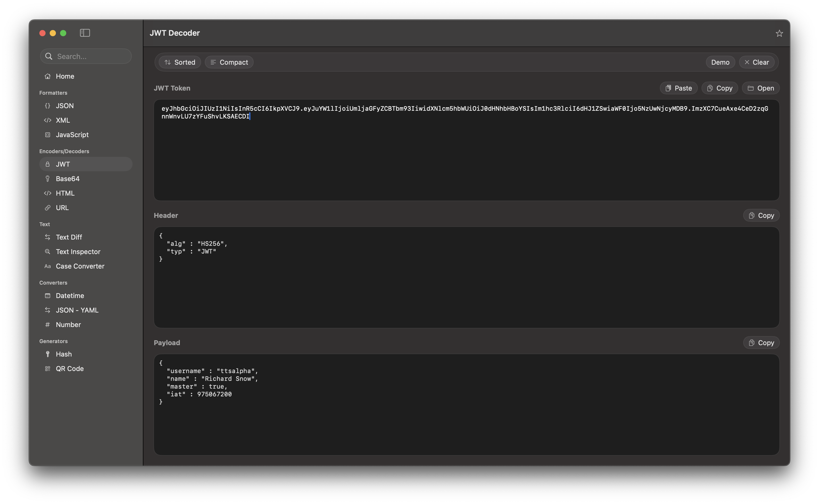Toggle the Compact output option
Screen dimensions: 819x504
[x=229, y=62]
